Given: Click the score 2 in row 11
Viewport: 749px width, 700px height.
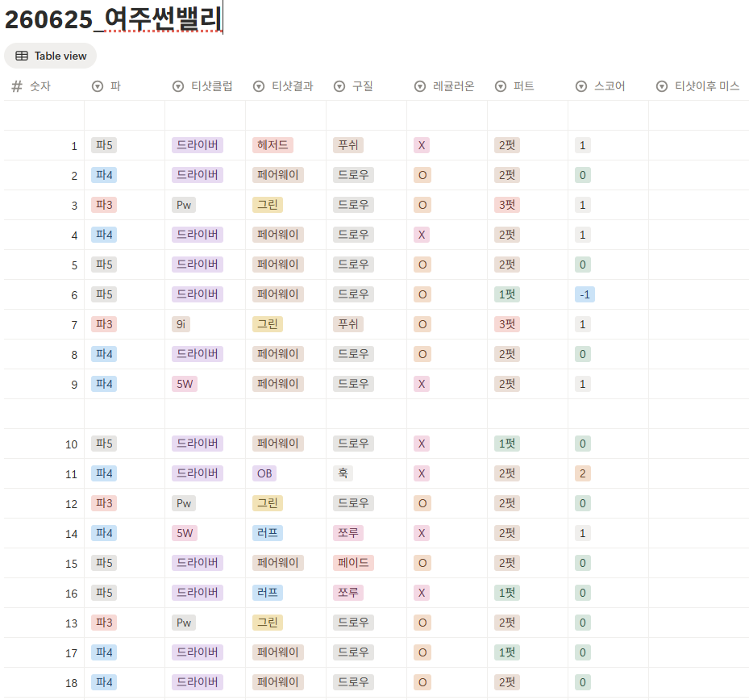Looking at the screenshot, I should [583, 473].
